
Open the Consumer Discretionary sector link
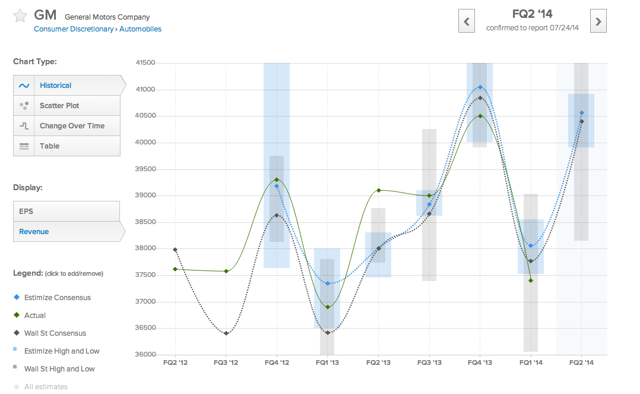point(73,29)
